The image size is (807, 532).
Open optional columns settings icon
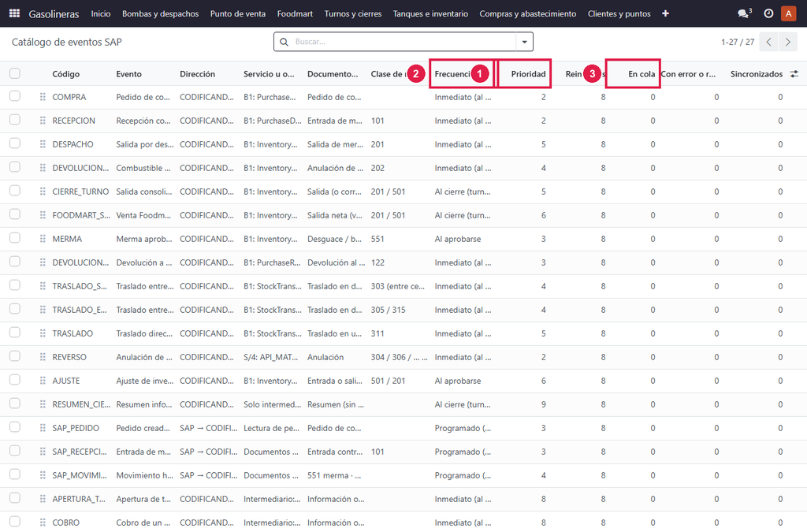click(x=794, y=74)
